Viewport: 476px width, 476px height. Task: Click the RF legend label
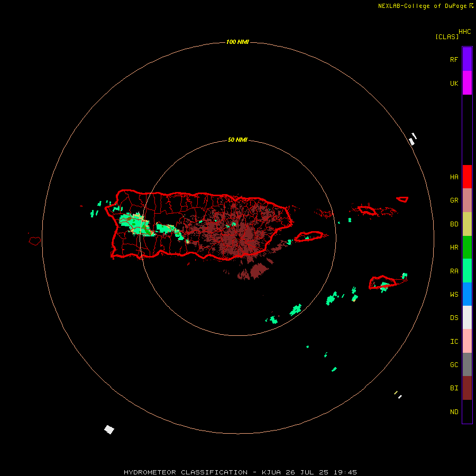tap(454, 59)
